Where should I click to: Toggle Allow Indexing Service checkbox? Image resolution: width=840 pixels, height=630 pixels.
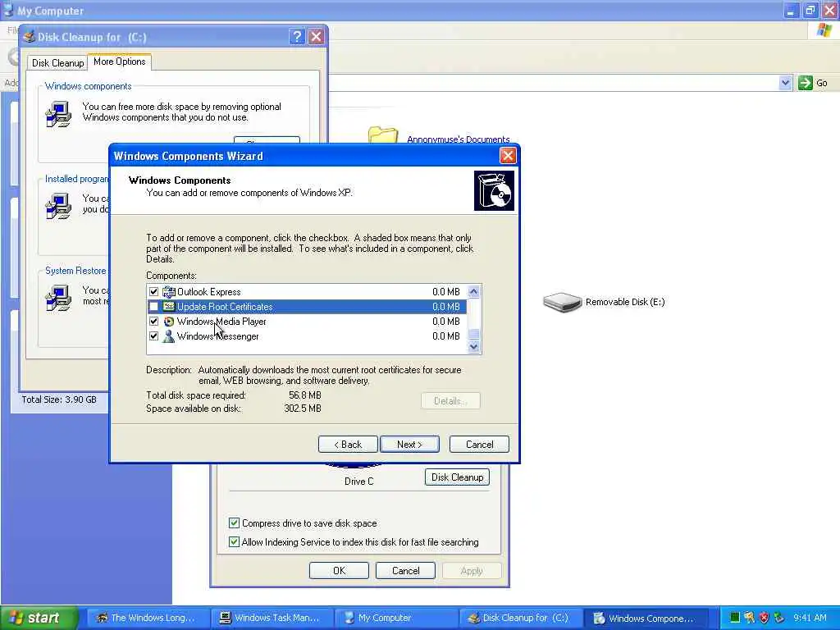click(234, 541)
